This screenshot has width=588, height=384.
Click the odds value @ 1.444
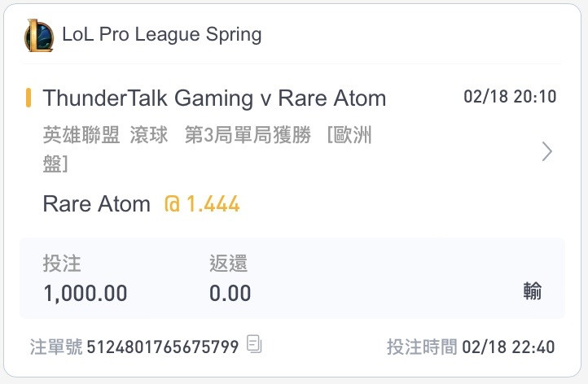[202, 204]
